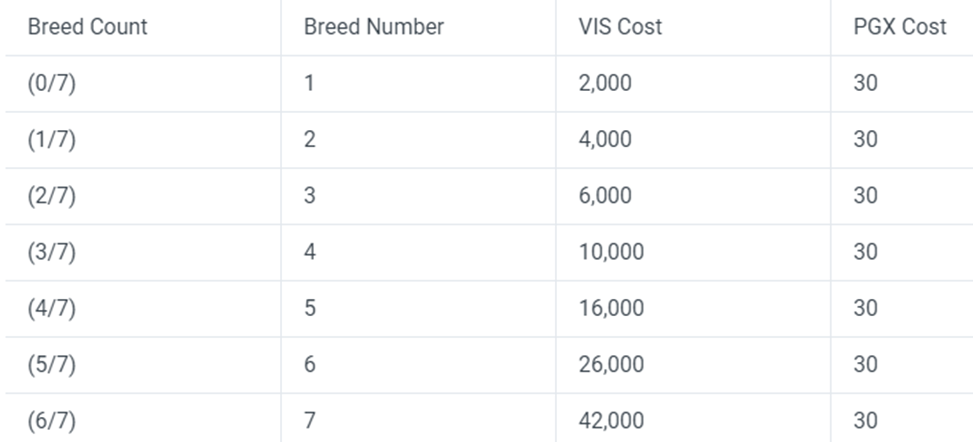Screen dimensions: 973x442
Task: Select the (3/7) breed count cell
Action: [x=52, y=252]
